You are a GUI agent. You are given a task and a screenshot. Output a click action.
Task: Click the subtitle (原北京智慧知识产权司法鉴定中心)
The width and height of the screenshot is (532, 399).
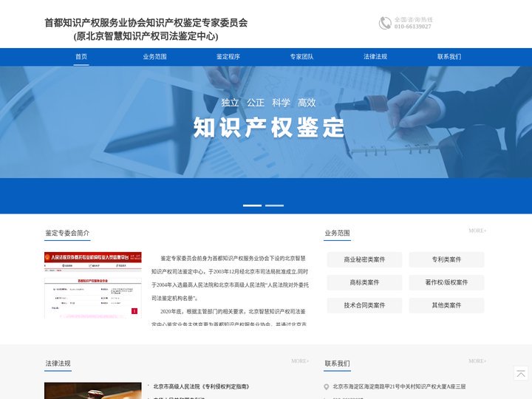point(146,36)
